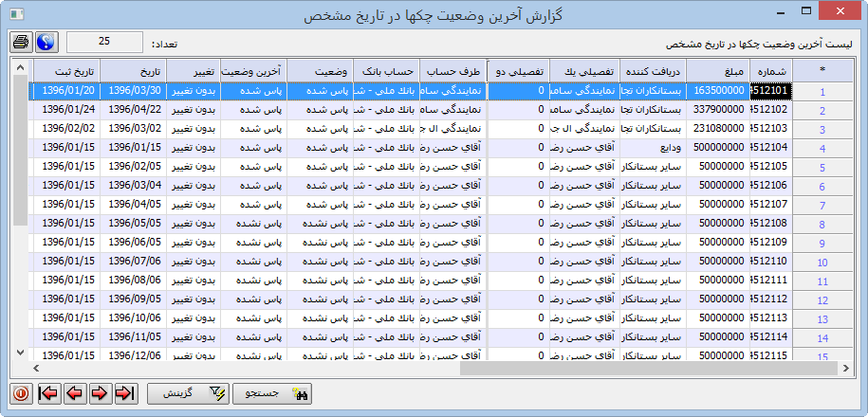
Task: Click the جستجو search button
Action: pyautogui.click(x=272, y=393)
